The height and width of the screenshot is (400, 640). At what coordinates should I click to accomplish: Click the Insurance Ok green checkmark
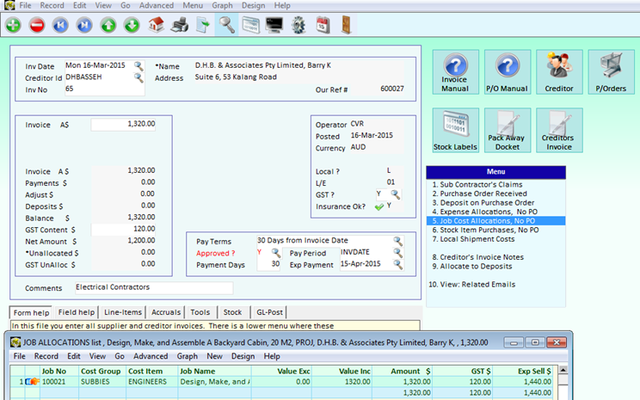(x=379, y=207)
